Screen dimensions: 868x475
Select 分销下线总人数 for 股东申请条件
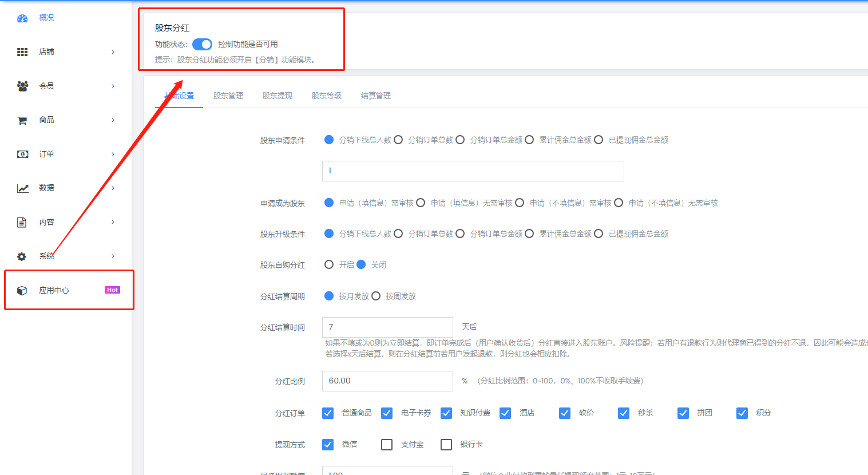point(329,140)
